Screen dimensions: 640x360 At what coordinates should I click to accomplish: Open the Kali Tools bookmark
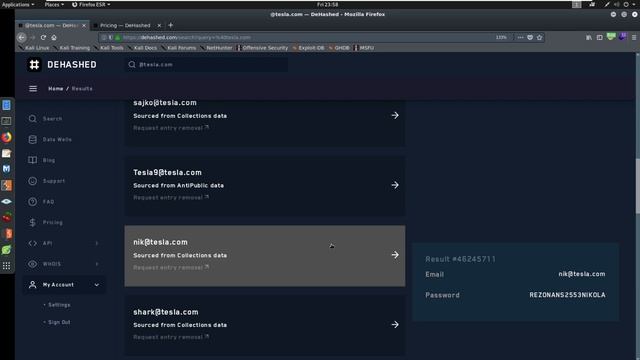click(109, 48)
